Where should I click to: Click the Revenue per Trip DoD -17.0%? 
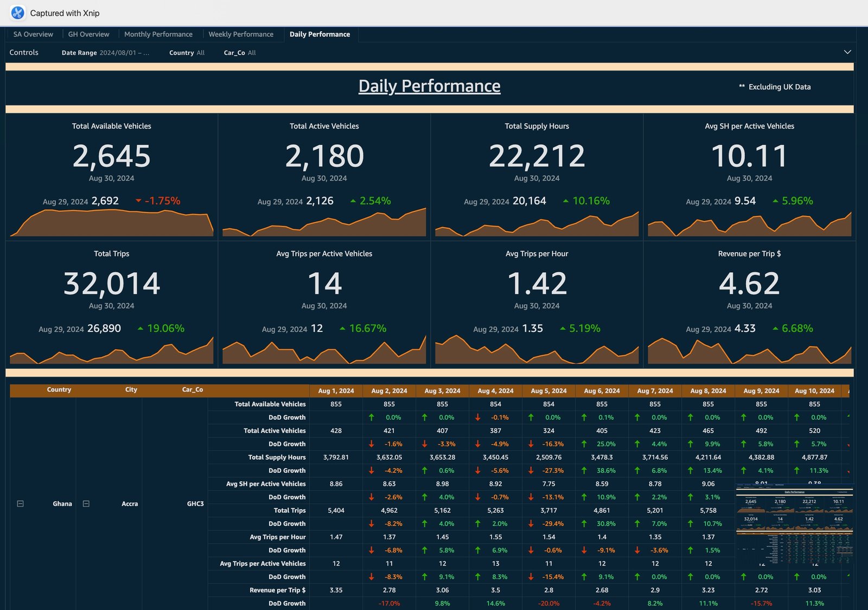tap(389, 603)
